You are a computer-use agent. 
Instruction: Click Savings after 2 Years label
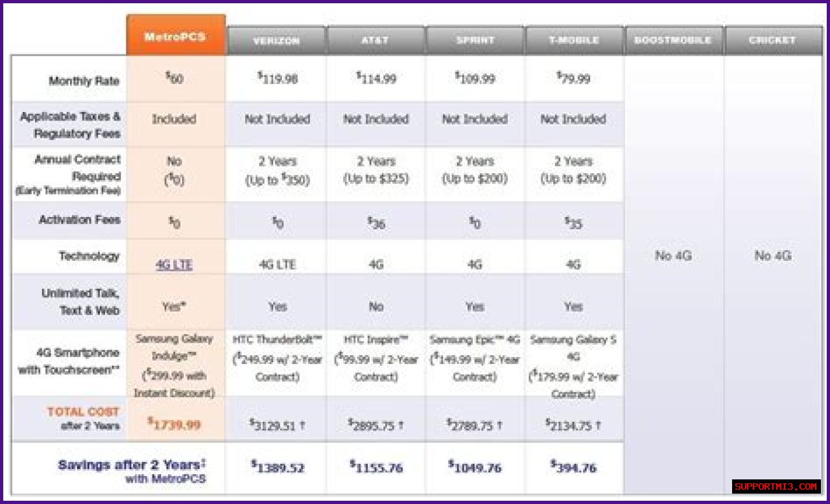click(x=132, y=471)
